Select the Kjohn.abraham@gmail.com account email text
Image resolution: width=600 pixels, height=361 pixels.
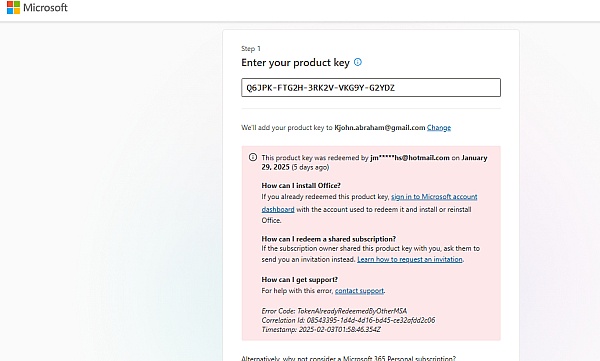[x=380, y=127]
